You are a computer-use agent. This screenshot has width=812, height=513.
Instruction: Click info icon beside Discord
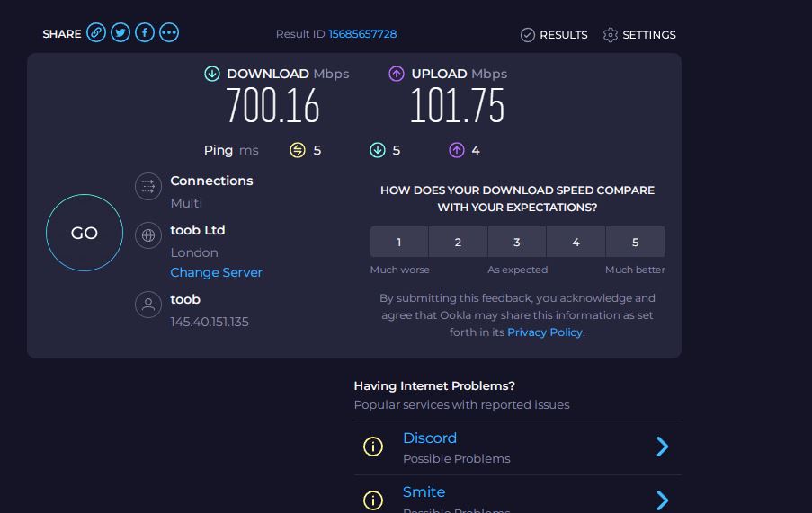coord(373,447)
